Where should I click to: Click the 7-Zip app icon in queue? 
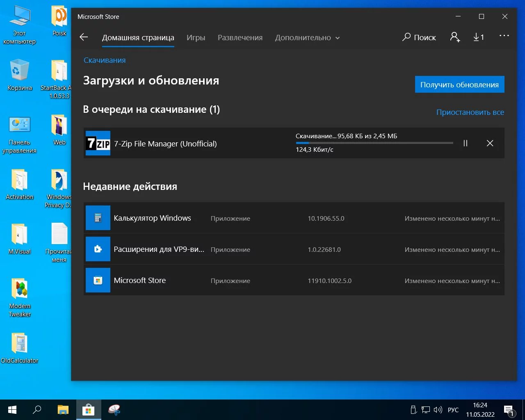coord(98,143)
